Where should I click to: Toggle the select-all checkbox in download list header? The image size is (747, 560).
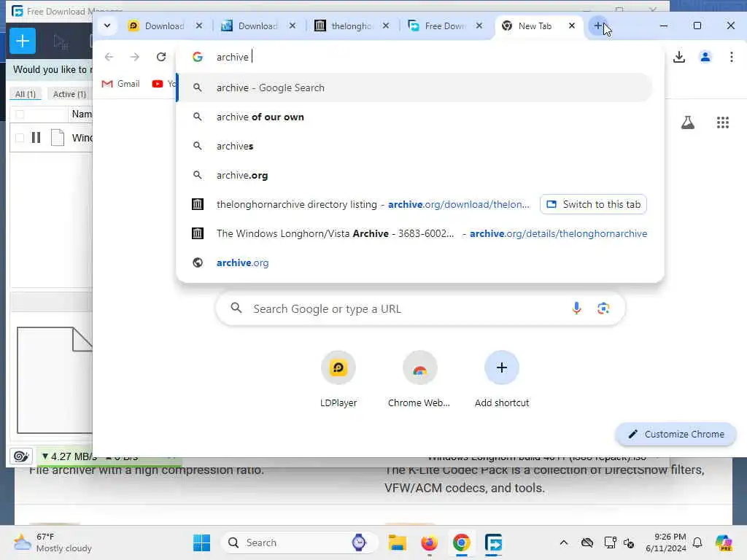(x=20, y=114)
